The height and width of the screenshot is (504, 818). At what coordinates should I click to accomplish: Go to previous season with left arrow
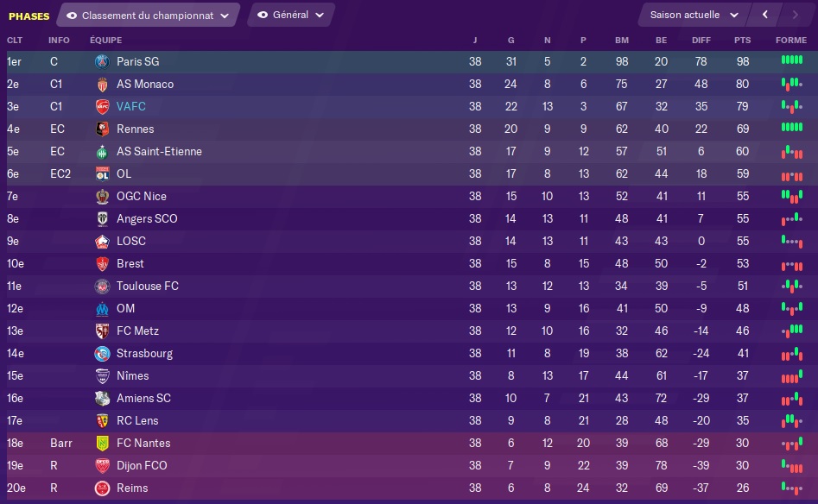764,15
